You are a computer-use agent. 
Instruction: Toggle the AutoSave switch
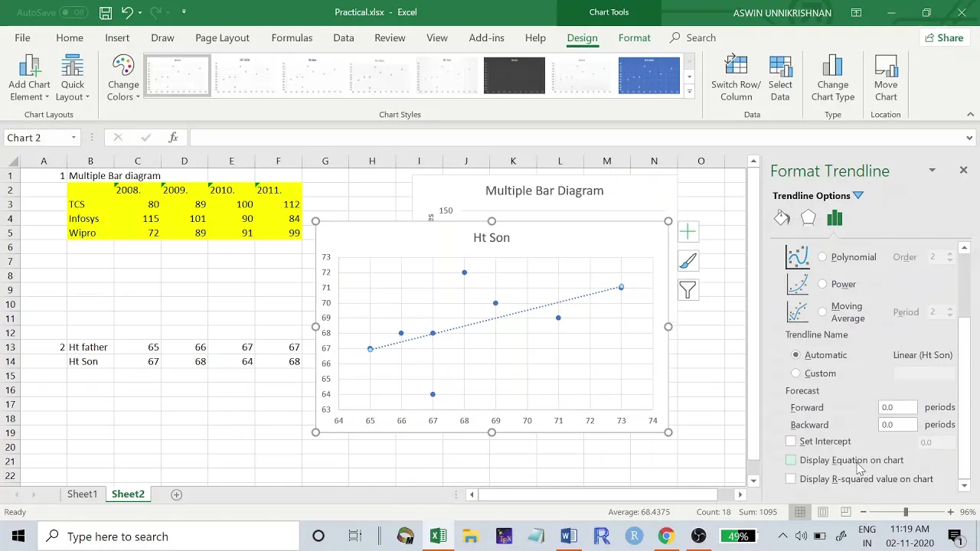(x=73, y=12)
